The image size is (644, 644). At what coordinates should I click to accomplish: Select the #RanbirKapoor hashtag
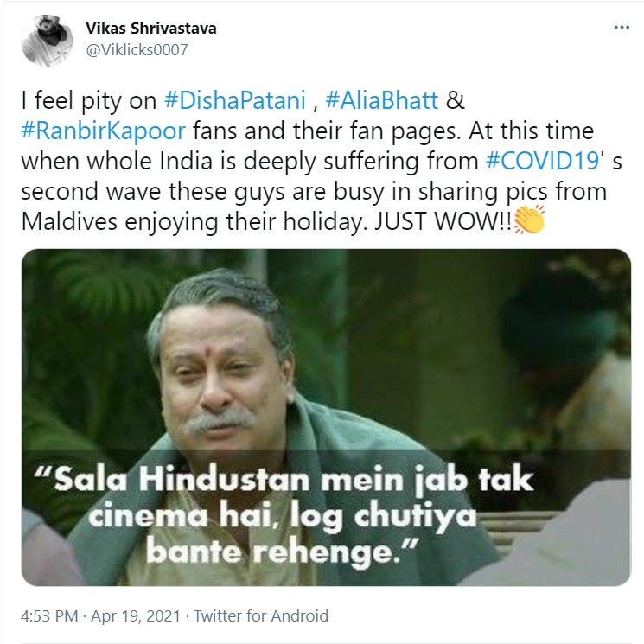click(x=104, y=131)
